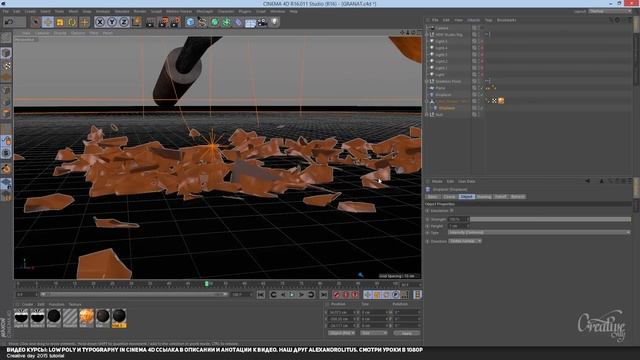The width and height of the screenshot is (640, 360).
Task: Toggle Light.5 enable red mark
Action: pos(482,42)
